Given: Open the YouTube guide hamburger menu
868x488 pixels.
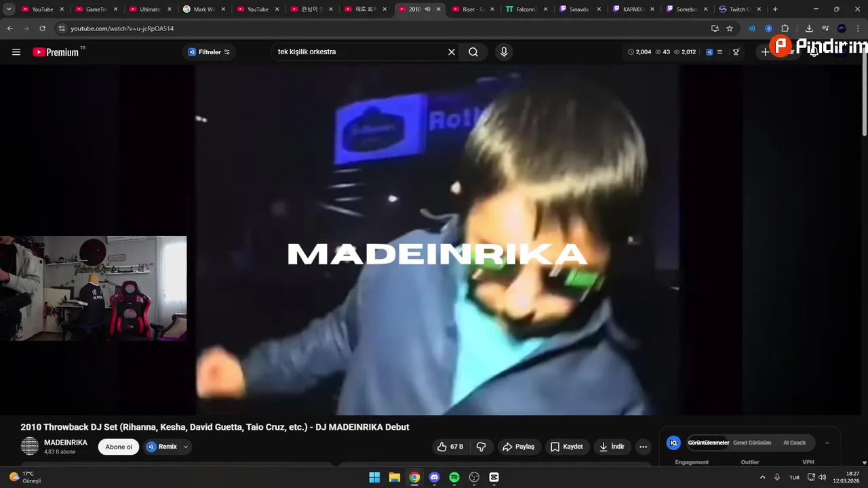Looking at the screenshot, I should tap(16, 52).
